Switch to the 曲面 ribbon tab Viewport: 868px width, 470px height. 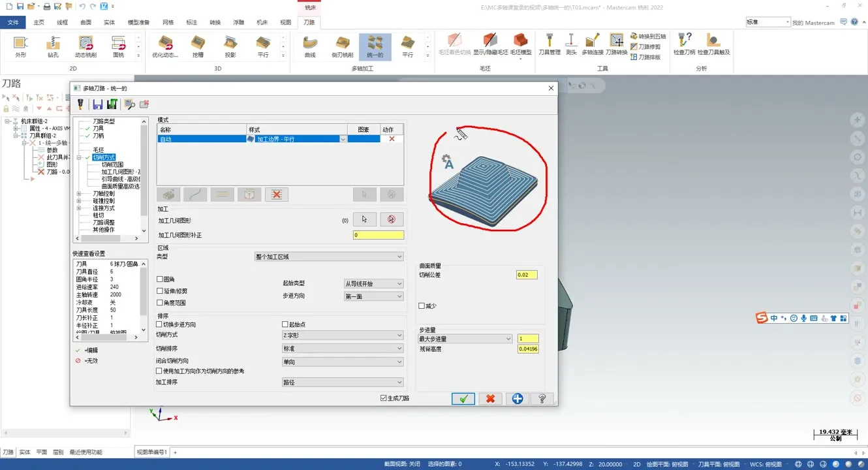point(85,22)
